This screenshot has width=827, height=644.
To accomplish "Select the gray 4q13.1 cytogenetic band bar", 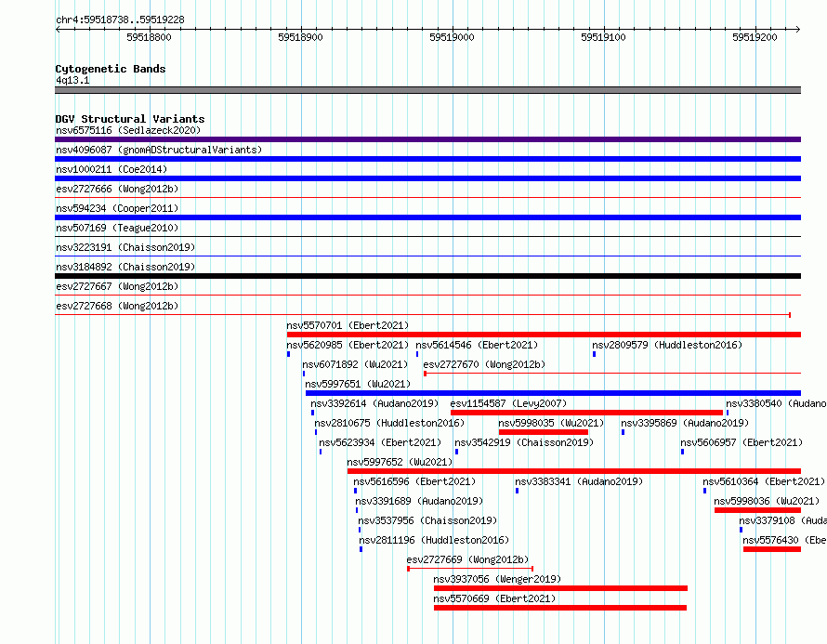I will pyautogui.click(x=427, y=90).
